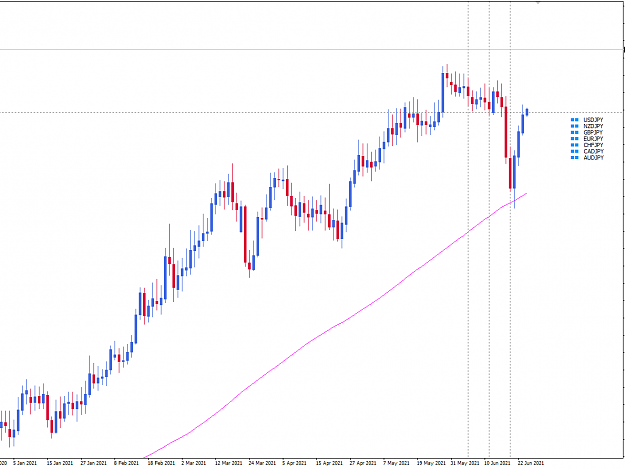Click the '5 Apr 2021' date label

click(295, 463)
